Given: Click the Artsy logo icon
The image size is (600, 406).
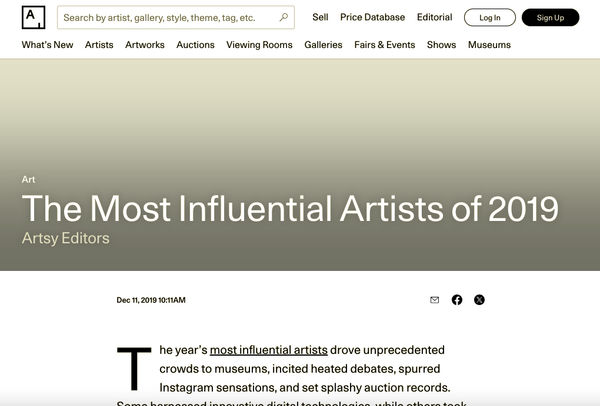Looking at the screenshot, I should pos(33,17).
